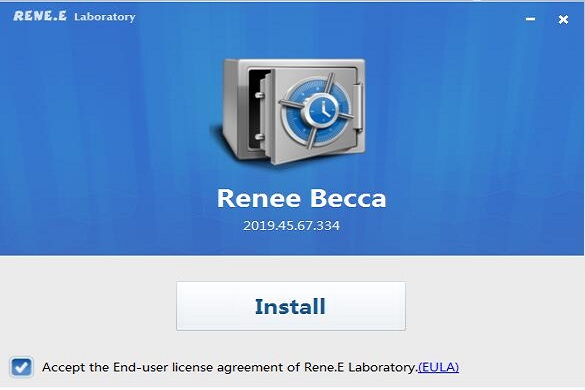Viewport: 585px width, 390px height.
Task: Click the Accept End-user license agreement label
Action: tap(230, 367)
